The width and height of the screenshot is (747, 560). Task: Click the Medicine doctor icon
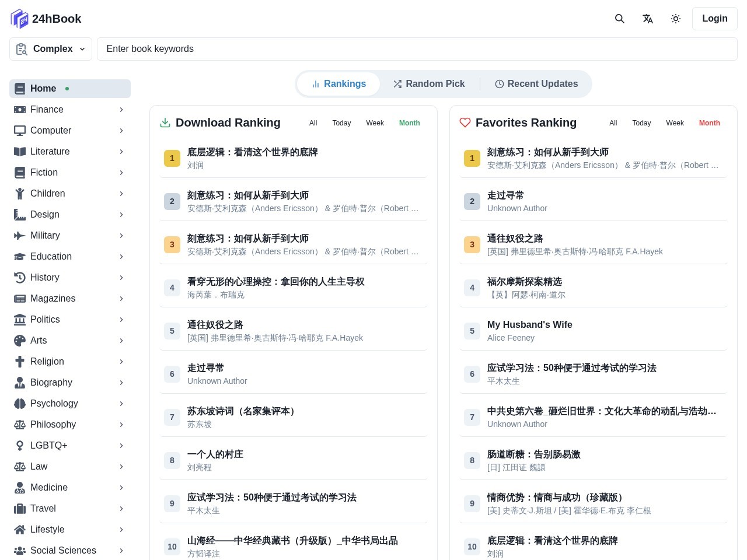[x=20, y=488]
